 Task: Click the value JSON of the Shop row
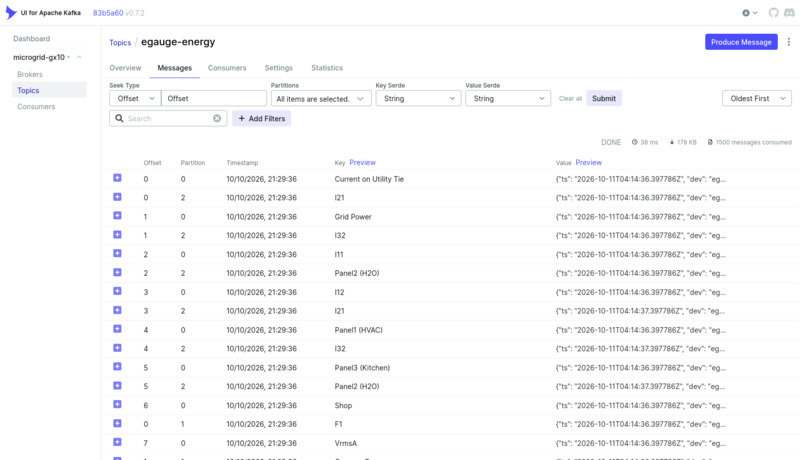(x=640, y=406)
